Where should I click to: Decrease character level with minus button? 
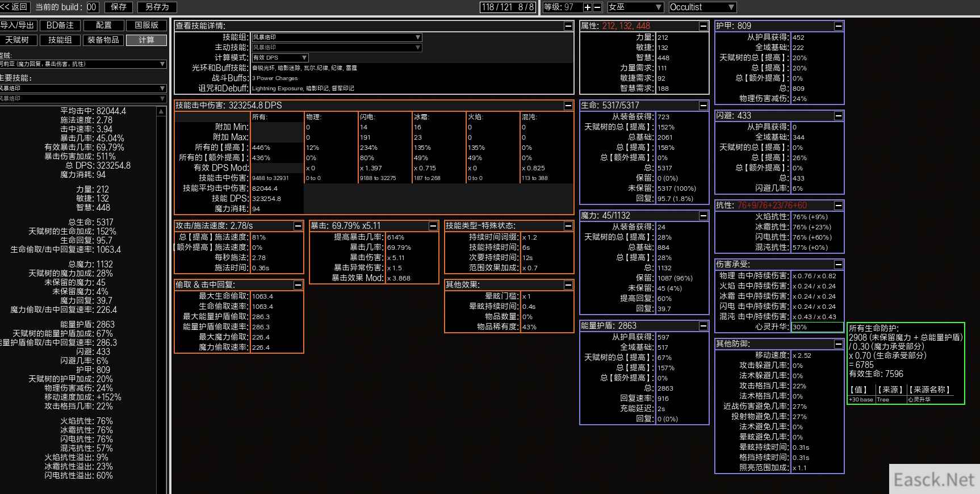(597, 7)
